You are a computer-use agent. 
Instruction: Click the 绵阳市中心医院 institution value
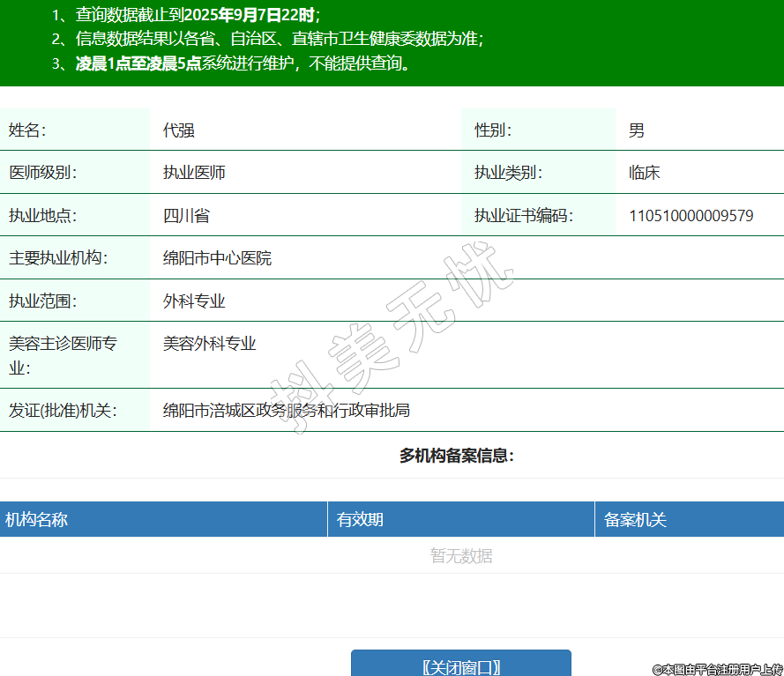217,258
